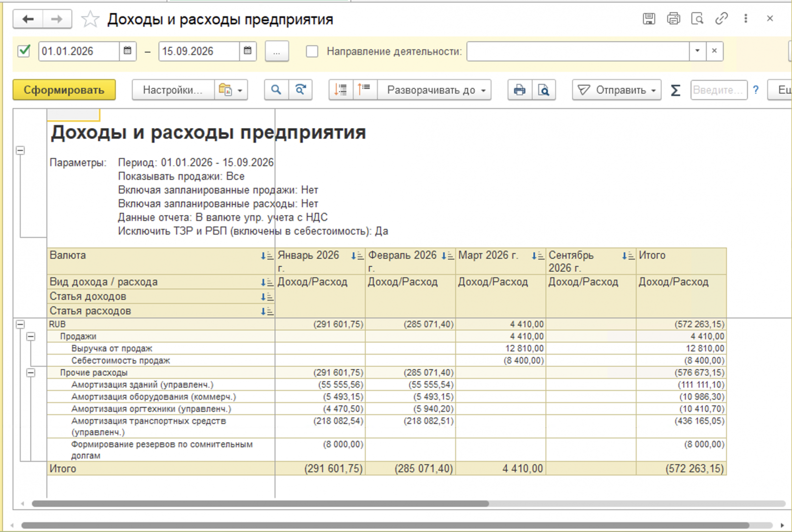
Task: Click report's horizontal scrollbar thumb
Action: pos(260,504)
